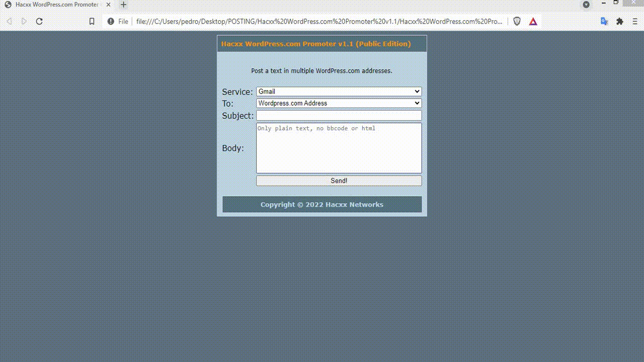Bookmark this page with bookmark icon
The width and height of the screenshot is (644, 362).
(x=92, y=22)
